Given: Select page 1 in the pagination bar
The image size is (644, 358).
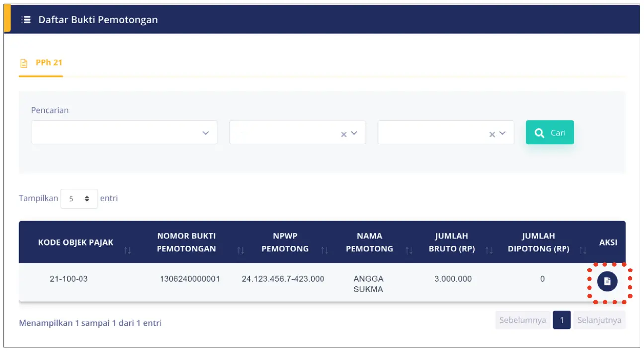Looking at the screenshot, I should pyautogui.click(x=563, y=320).
